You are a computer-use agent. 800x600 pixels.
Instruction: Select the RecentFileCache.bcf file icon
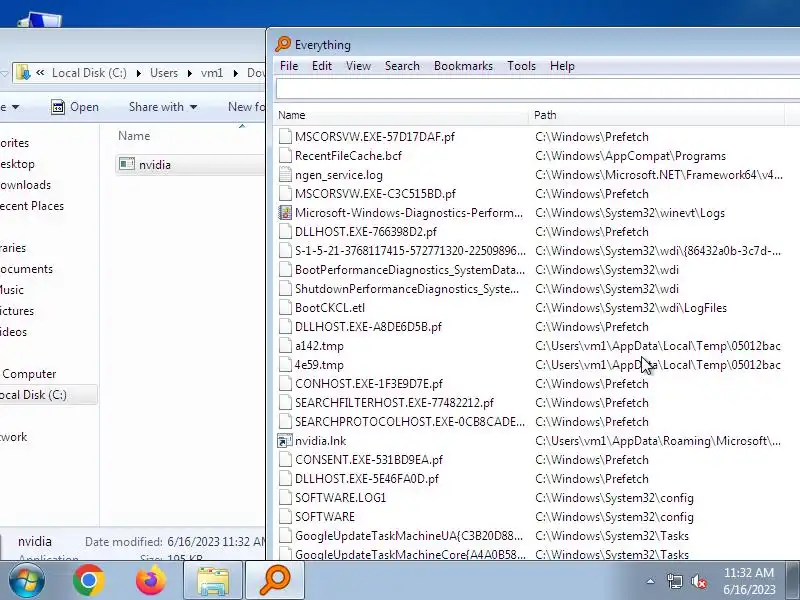click(x=285, y=156)
